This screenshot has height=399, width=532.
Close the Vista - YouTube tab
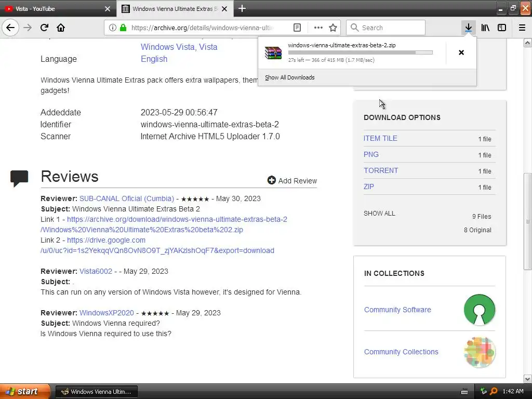point(108,9)
